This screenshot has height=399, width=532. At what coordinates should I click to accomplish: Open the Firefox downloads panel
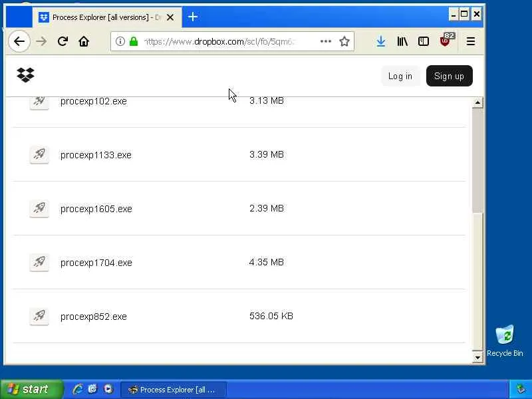(381, 41)
